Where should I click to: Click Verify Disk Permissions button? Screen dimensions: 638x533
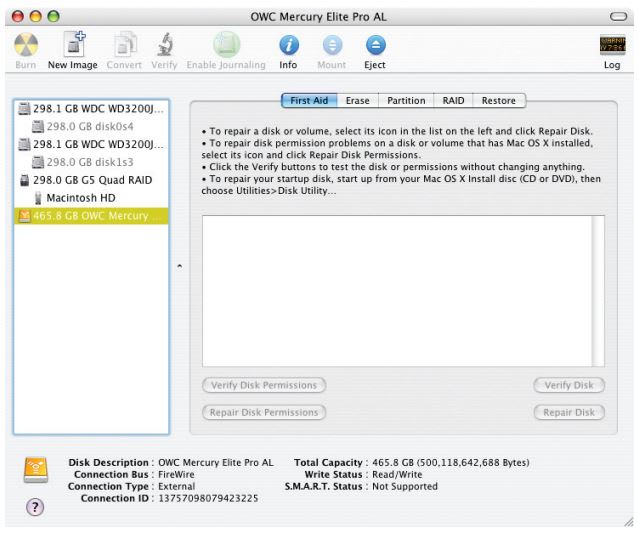pyautogui.click(x=264, y=384)
